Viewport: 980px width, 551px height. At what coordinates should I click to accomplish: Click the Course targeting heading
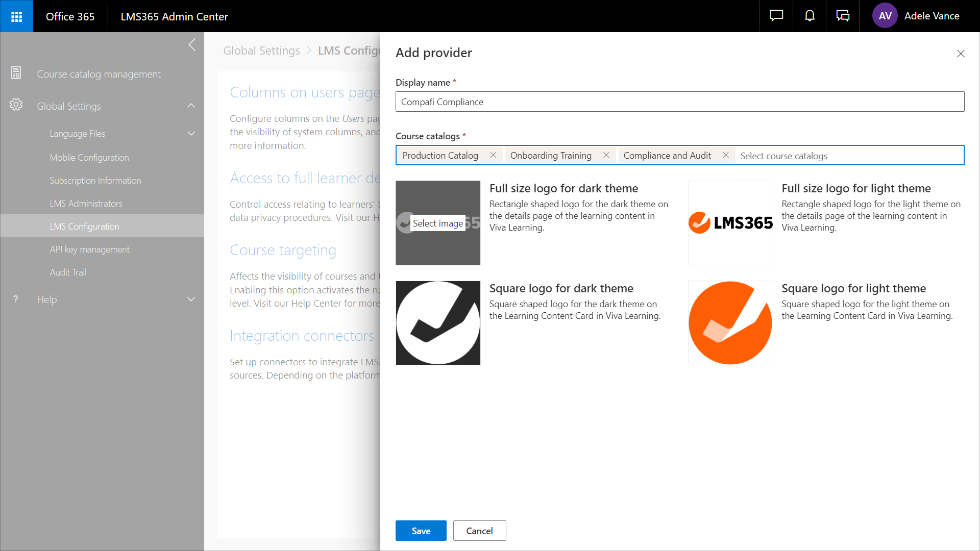283,250
